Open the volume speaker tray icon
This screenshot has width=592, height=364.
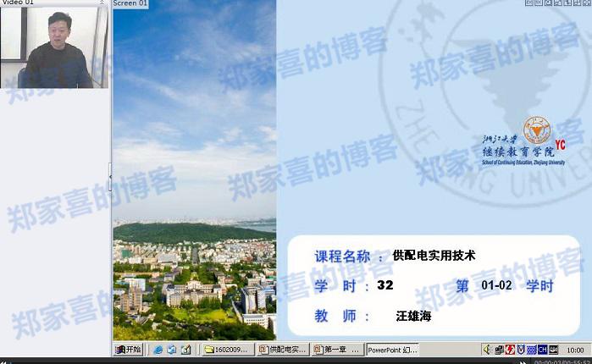click(x=487, y=350)
